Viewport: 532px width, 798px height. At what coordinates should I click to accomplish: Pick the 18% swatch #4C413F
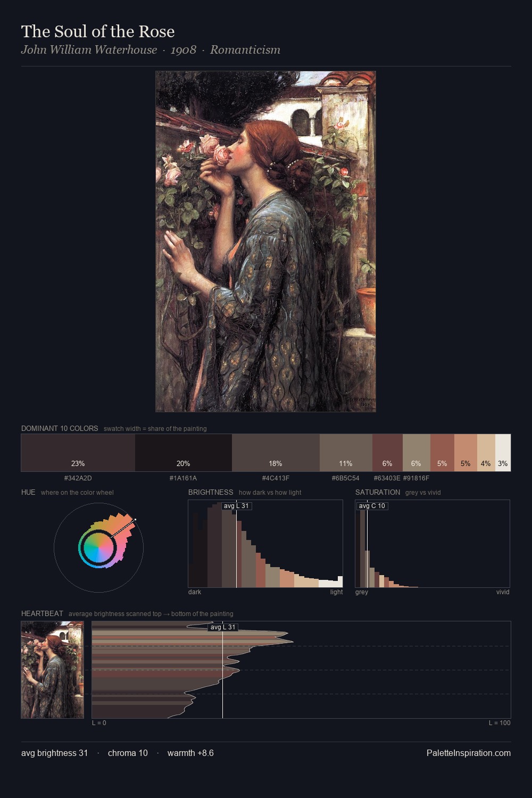point(276,453)
